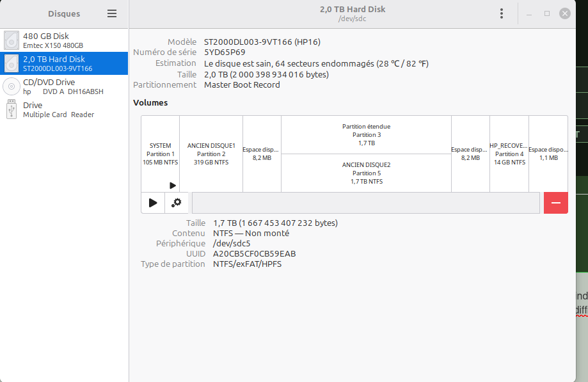Click the 480 GB Disk drive icon
Viewport: 588px width, 382px height.
click(12, 40)
